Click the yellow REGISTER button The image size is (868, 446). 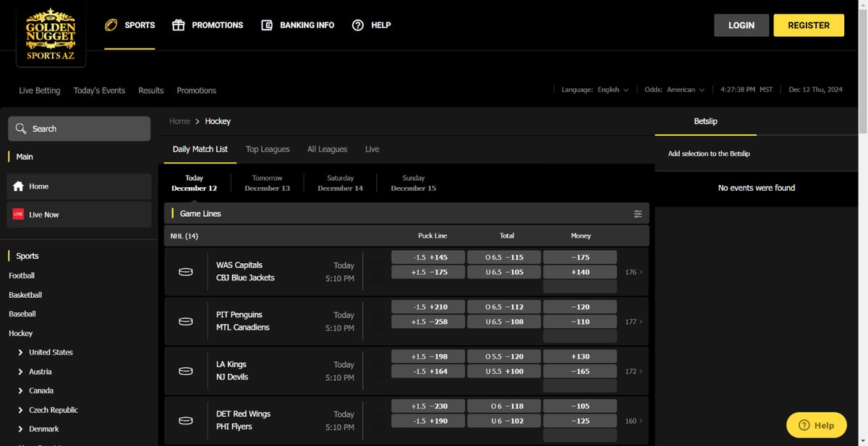coord(809,25)
